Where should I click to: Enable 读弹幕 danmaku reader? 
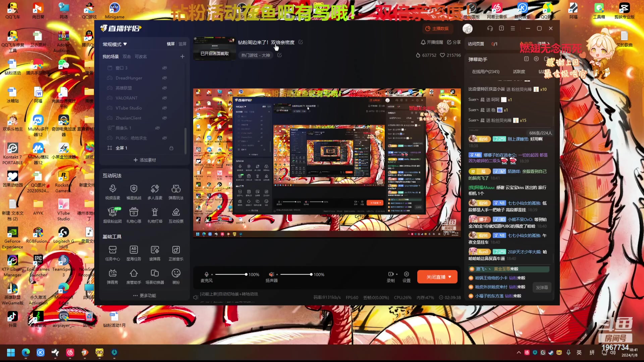pos(155,253)
